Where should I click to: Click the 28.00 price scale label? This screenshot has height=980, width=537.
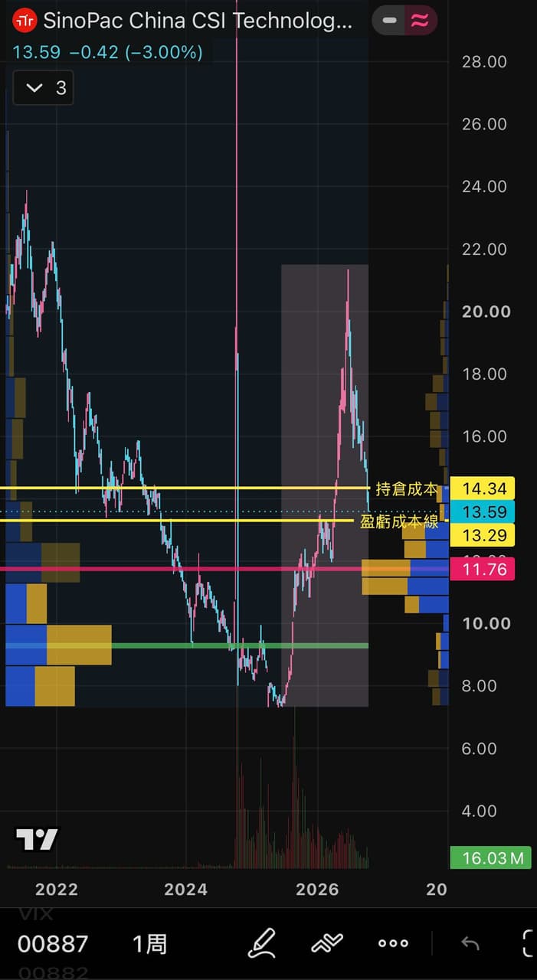pos(485,62)
